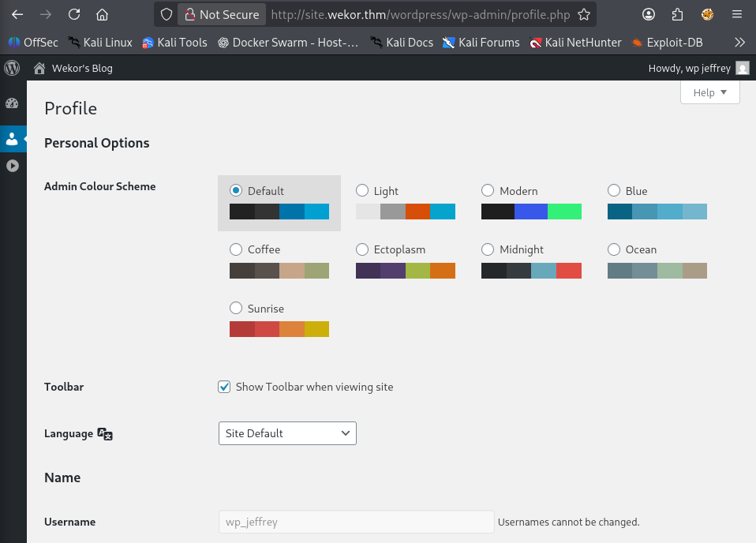Click the WordPress logo in the admin bar
This screenshot has width=756, height=543.
12,68
